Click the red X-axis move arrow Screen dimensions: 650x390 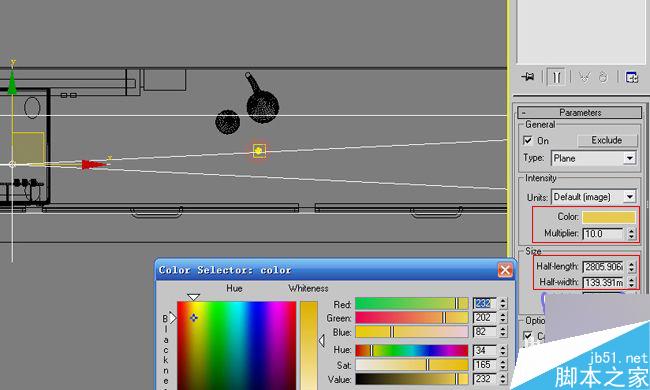pos(94,165)
